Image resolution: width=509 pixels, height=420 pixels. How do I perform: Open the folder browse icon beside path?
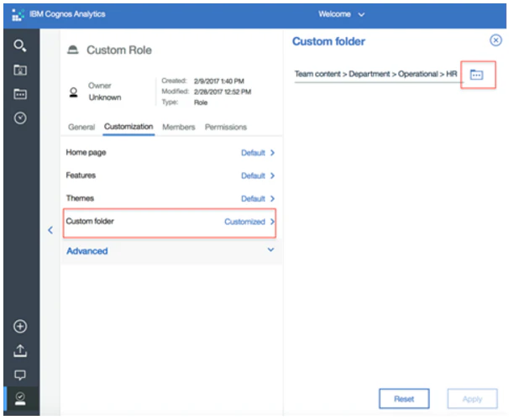pos(476,75)
